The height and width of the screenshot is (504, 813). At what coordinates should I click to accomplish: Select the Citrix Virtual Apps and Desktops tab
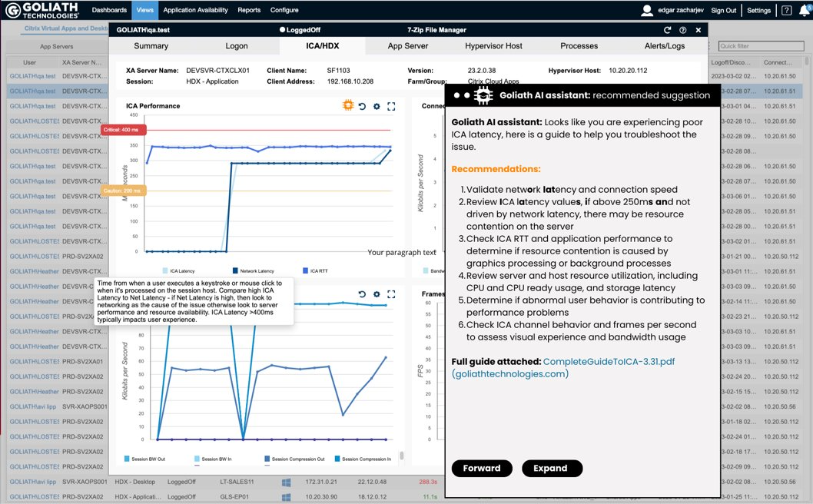click(x=66, y=28)
